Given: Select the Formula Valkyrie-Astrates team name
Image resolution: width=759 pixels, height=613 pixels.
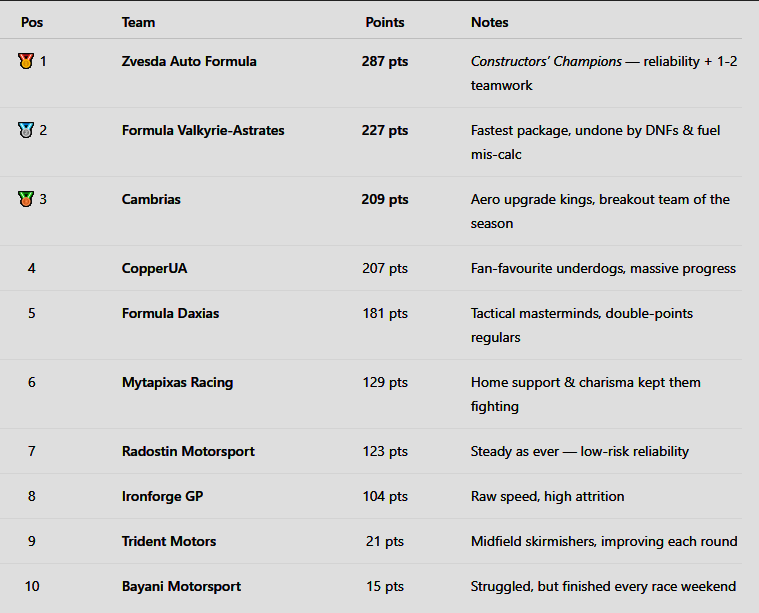Looking at the screenshot, I should [x=203, y=130].
